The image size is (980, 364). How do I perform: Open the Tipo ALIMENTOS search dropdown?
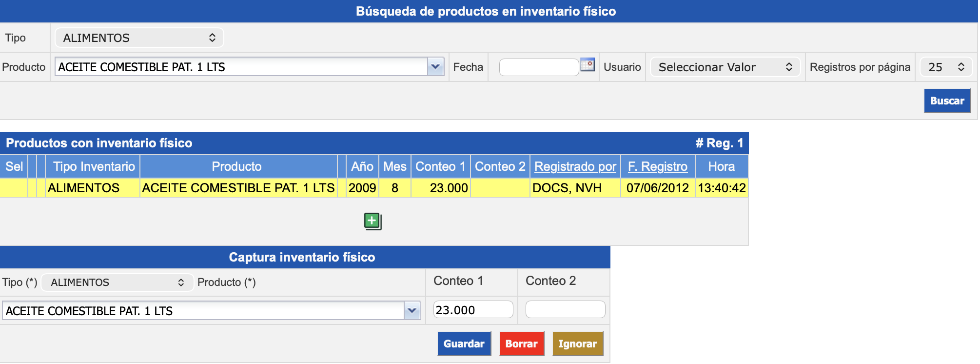[x=139, y=38]
